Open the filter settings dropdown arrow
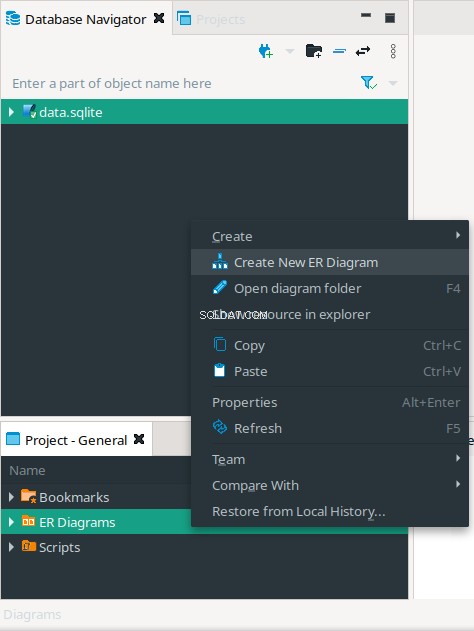Image resolution: width=474 pixels, height=631 pixels. 393,83
